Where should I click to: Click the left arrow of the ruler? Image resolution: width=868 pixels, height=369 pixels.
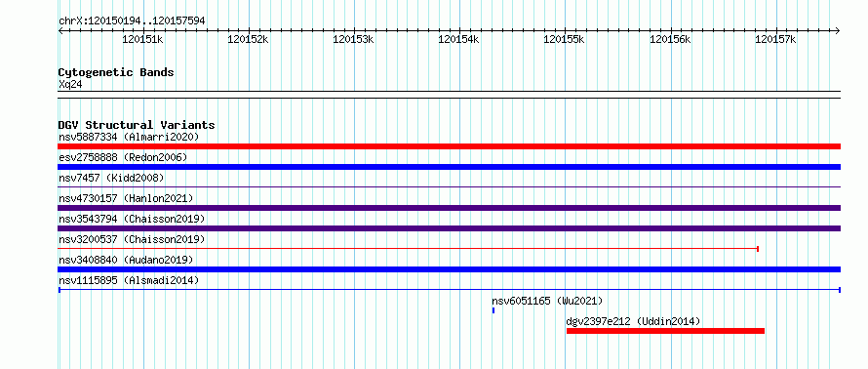(x=60, y=30)
